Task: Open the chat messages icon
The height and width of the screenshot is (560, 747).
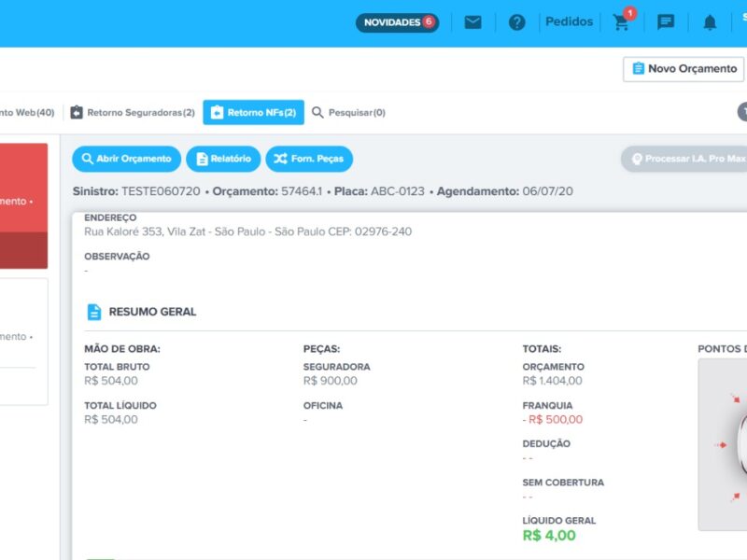Action: pos(666,22)
